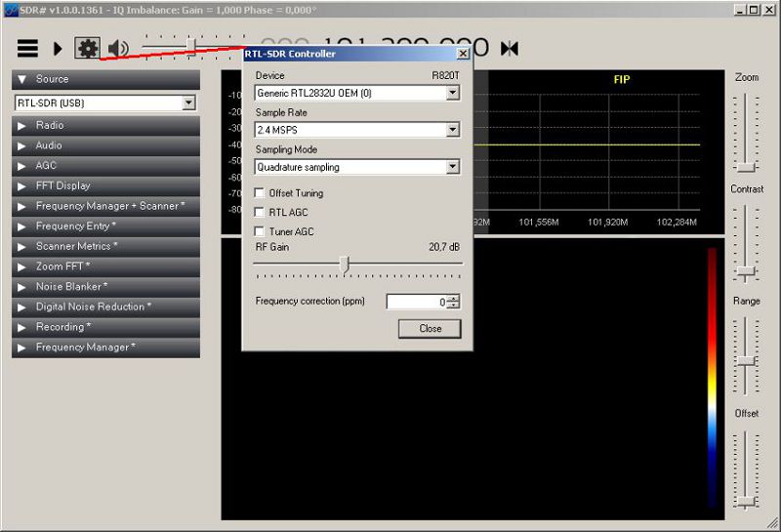Start the radio with the play button
This screenshot has height=532, width=781.
[58, 48]
